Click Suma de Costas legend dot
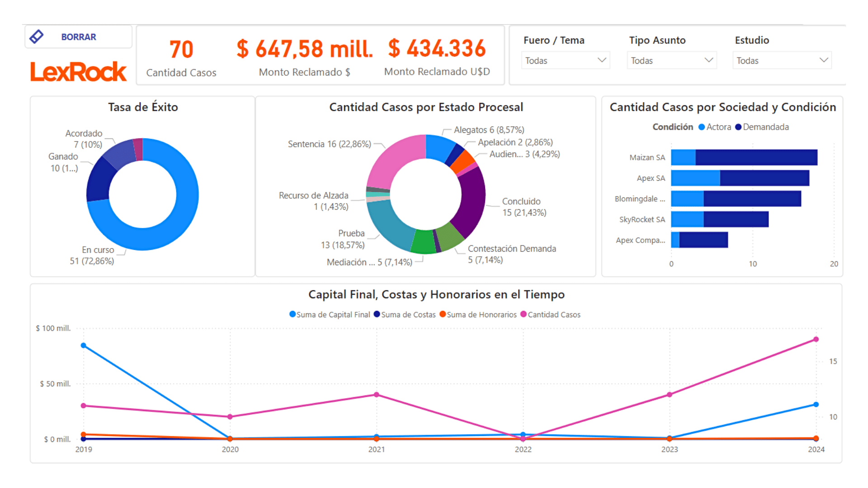868x488 pixels. (x=377, y=314)
